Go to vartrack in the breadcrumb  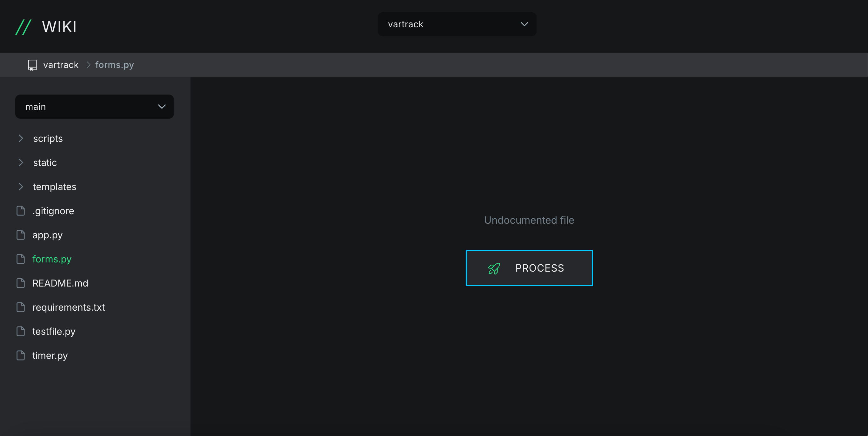[61, 65]
